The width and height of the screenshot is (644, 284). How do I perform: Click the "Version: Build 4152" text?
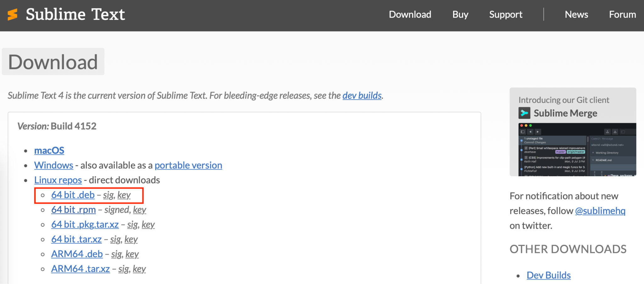click(57, 126)
